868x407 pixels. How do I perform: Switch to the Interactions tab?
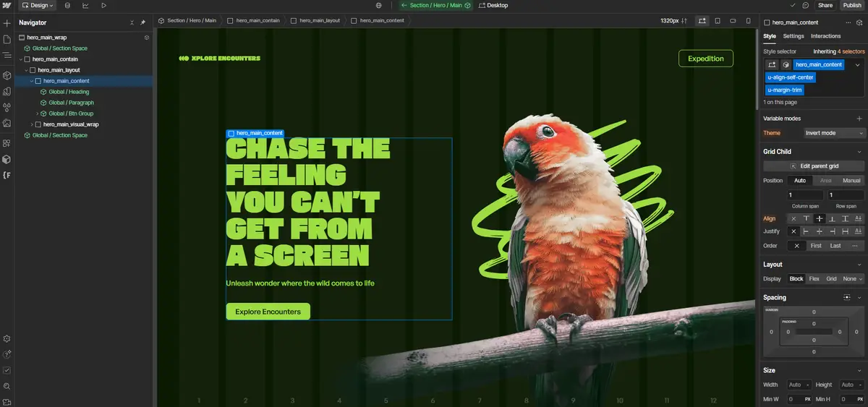coord(826,36)
